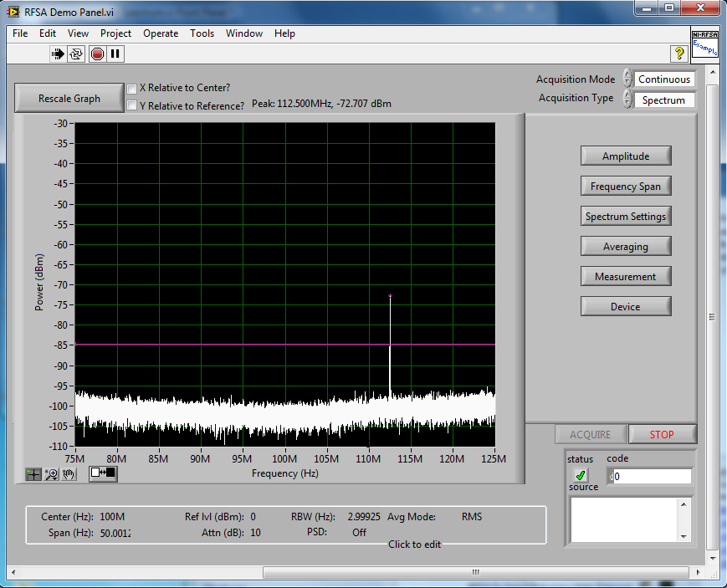Select the crosshair cursor tool in graph palette
Screen dimensions: 727x588
click(33, 473)
